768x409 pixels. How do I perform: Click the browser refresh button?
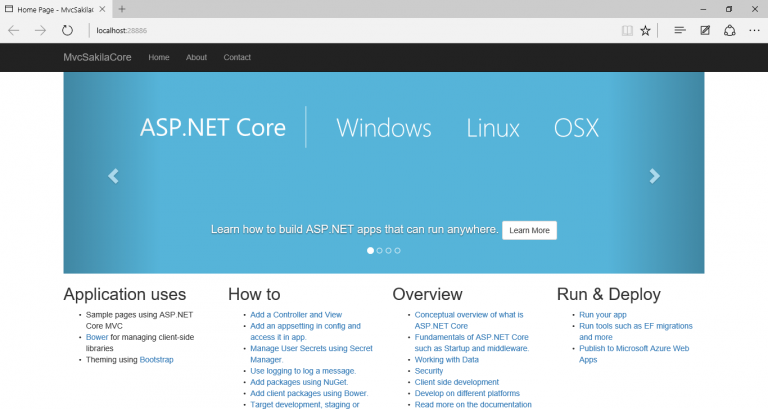click(x=67, y=30)
